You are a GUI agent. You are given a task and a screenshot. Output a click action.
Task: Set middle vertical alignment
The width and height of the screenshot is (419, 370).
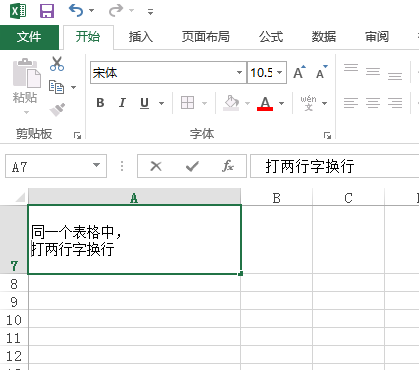pyautogui.click(x=373, y=71)
